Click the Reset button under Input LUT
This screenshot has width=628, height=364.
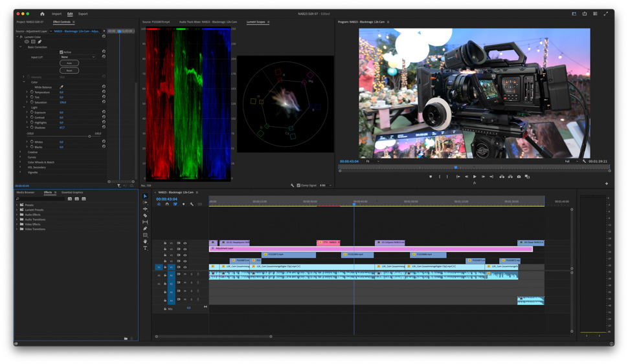69,70
